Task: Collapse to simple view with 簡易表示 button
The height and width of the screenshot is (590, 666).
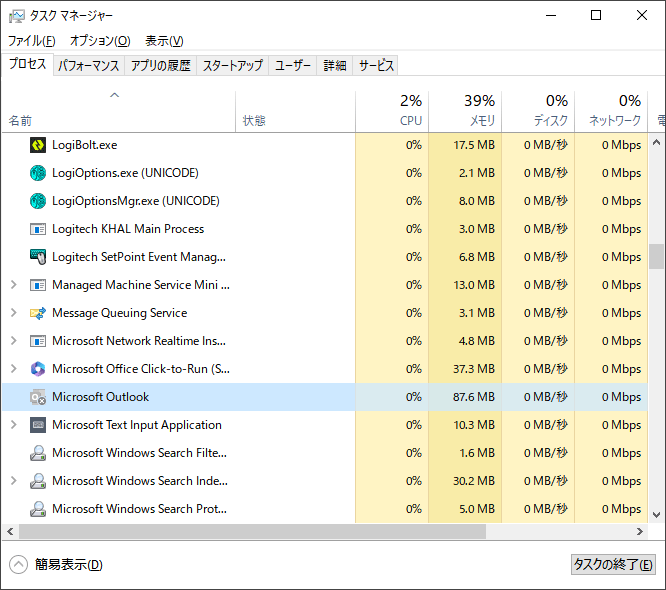Action: [58, 564]
